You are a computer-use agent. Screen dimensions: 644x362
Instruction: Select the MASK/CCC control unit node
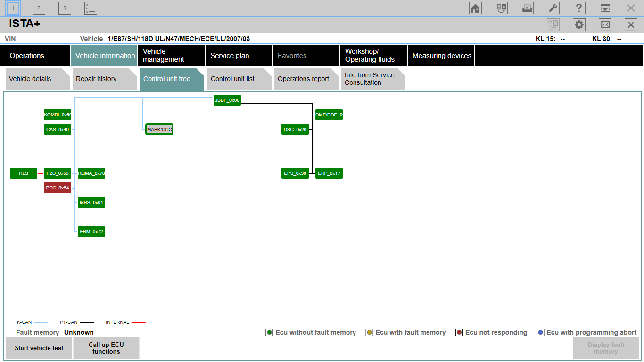click(x=159, y=130)
